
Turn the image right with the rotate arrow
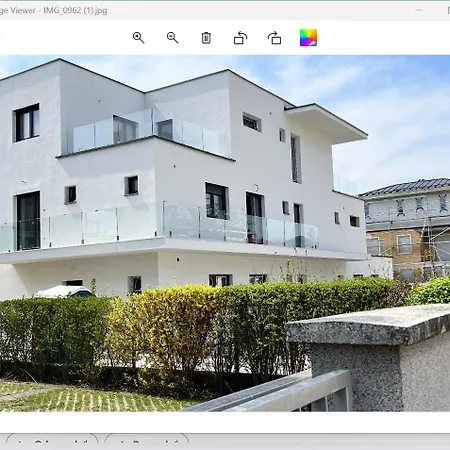(x=274, y=38)
